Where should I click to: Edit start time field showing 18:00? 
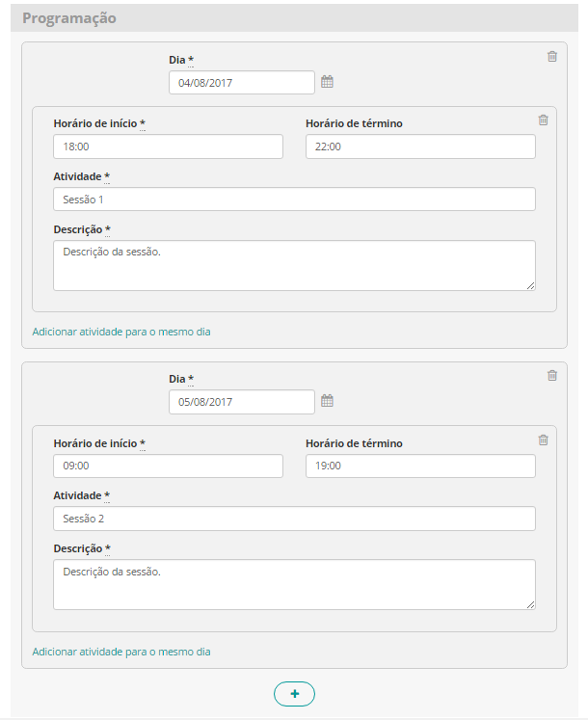pyautogui.click(x=168, y=147)
